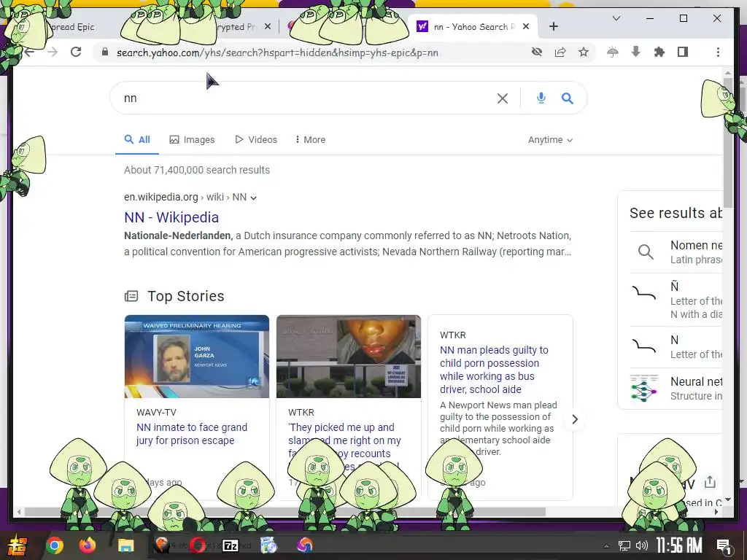747x560 pixels.
Task: Toggle the browser side panel icon
Action: coord(683,52)
